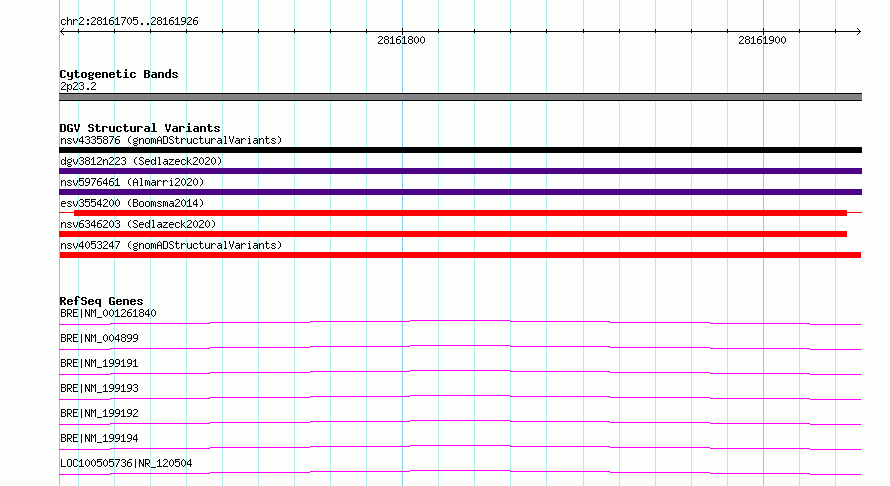Select nsv4053247 gnomAD variant label
Image resolution: width=890 pixels, height=486 pixels.
171,245
